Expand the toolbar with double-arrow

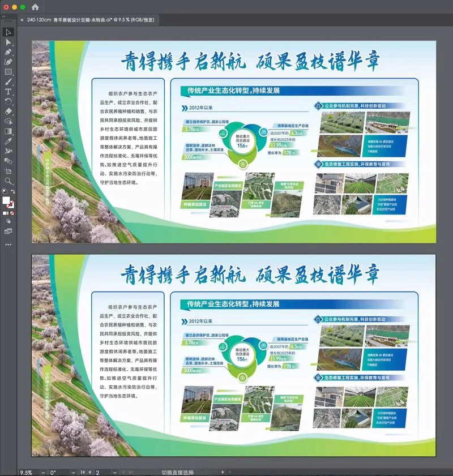pos(4,16)
